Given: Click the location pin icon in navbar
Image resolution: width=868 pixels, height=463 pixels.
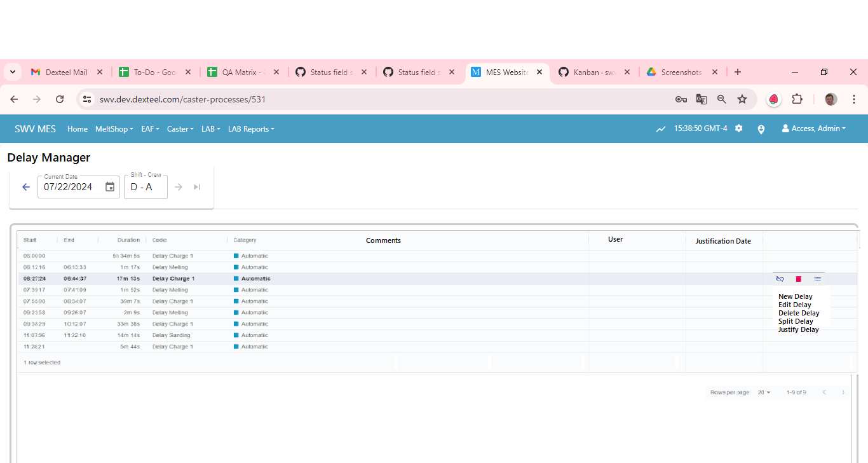Looking at the screenshot, I should [761, 129].
